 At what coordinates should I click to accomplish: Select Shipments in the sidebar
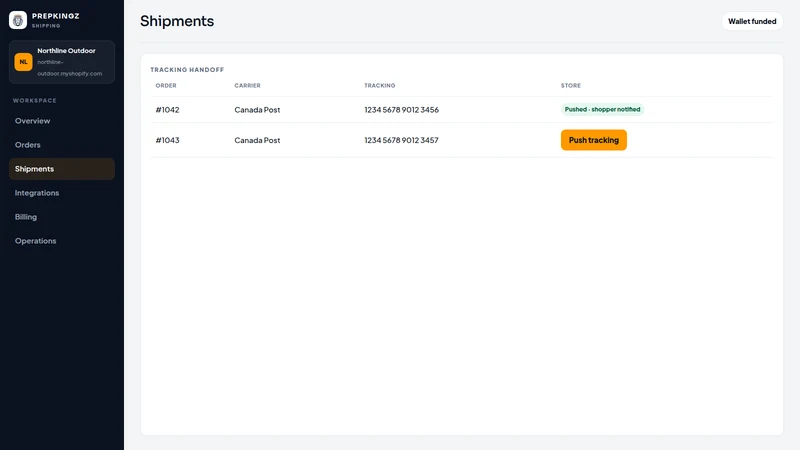click(x=62, y=169)
